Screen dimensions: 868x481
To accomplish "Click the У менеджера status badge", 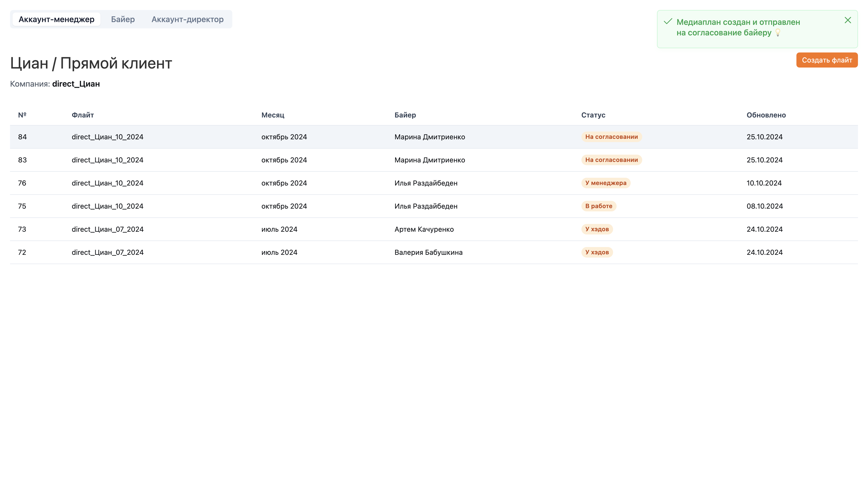I will pos(606,183).
